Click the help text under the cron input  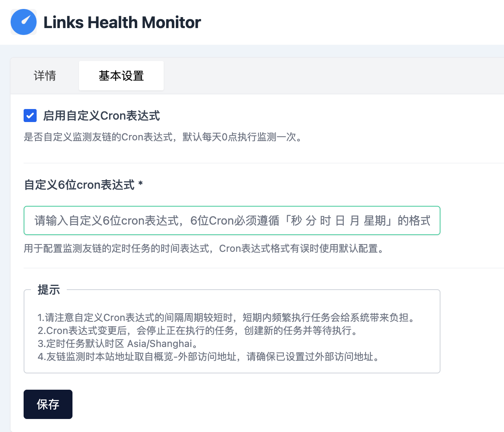pos(204,248)
